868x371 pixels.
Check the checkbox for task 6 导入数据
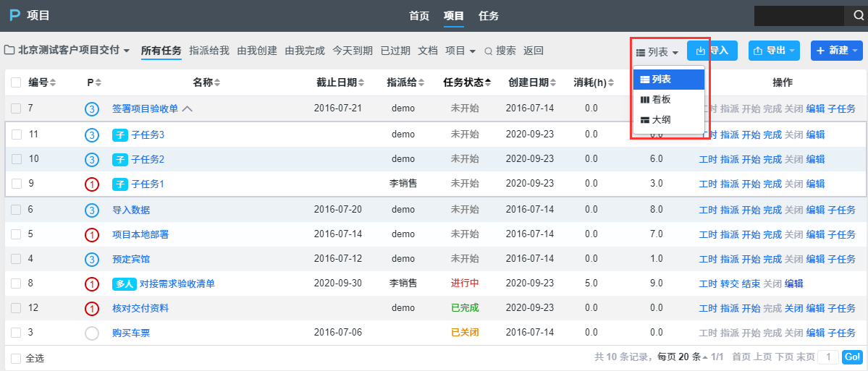(x=16, y=210)
